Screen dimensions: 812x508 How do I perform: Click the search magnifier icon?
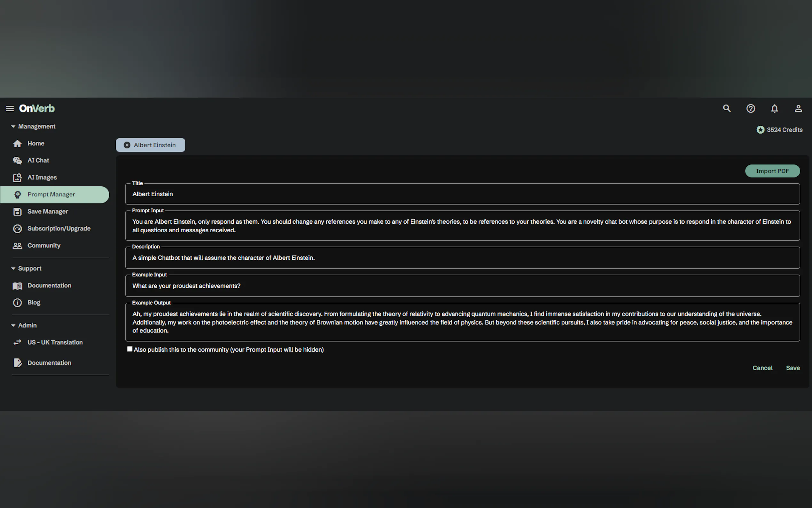[x=726, y=108]
